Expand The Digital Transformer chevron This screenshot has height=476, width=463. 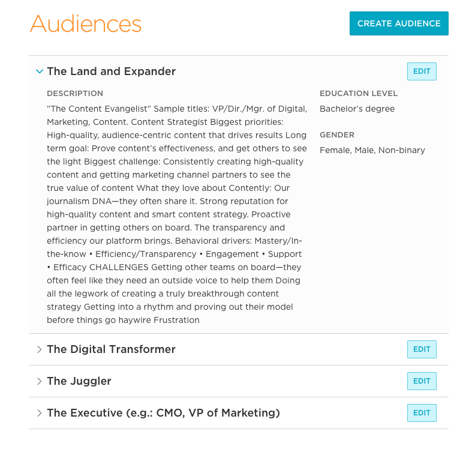point(40,349)
